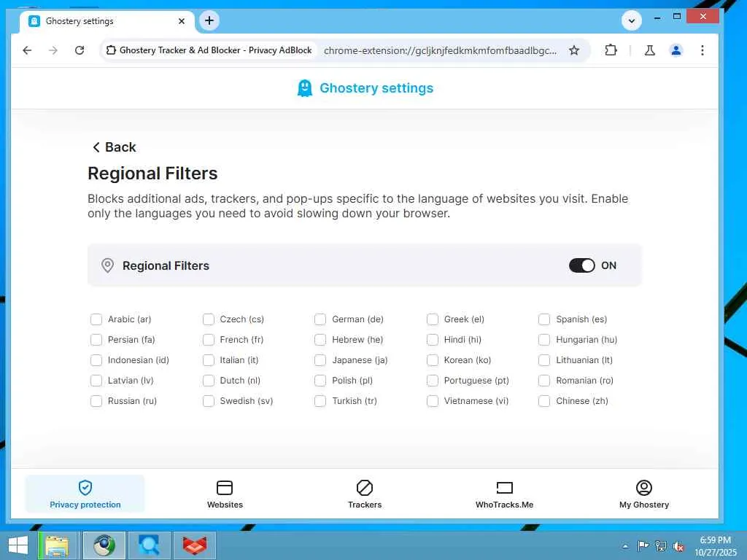Click the taskbar clock showing 6:59 PM
The width and height of the screenshot is (747, 560).
pyautogui.click(x=715, y=546)
